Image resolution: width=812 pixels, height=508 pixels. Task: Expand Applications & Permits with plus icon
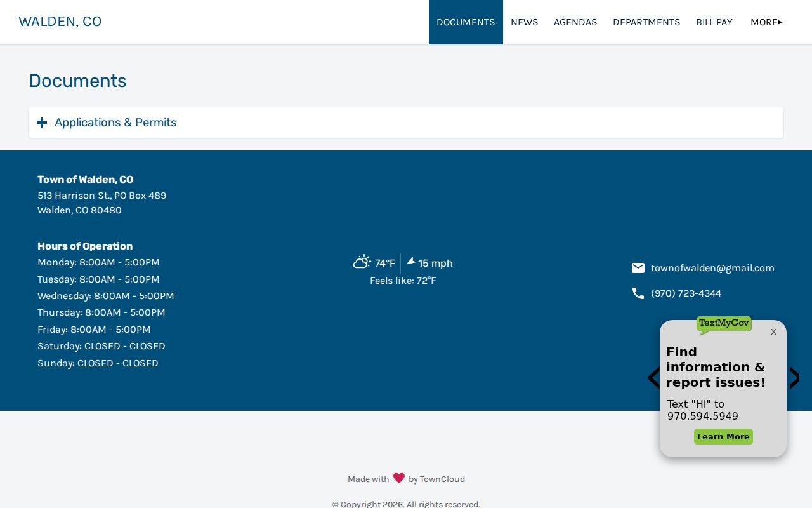pyautogui.click(x=42, y=123)
